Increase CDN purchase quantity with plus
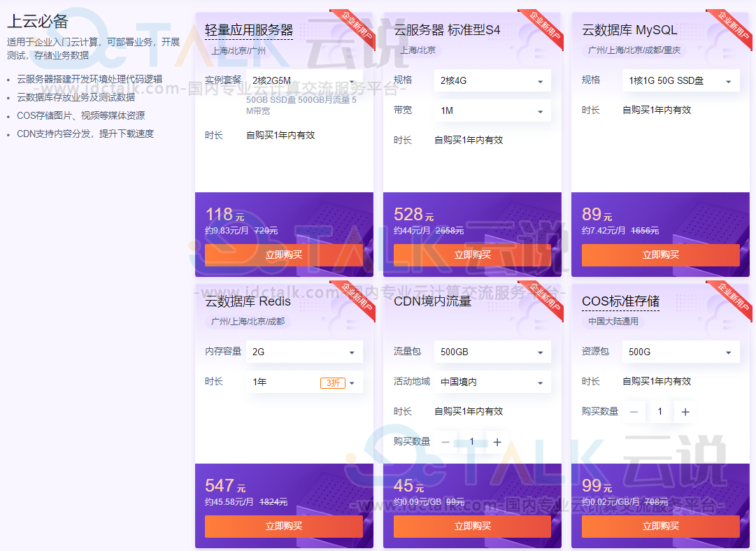Screen dimensions: 756x551 [497, 442]
